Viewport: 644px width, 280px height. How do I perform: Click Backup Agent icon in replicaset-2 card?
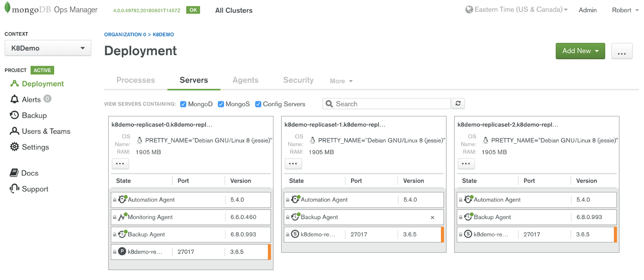coord(469,217)
